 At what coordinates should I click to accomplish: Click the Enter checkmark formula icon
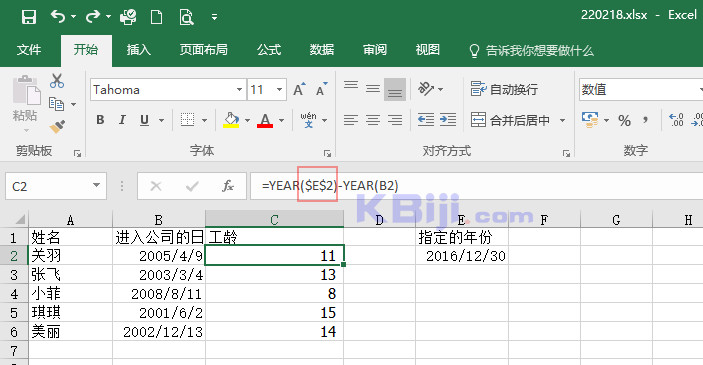point(192,186)
